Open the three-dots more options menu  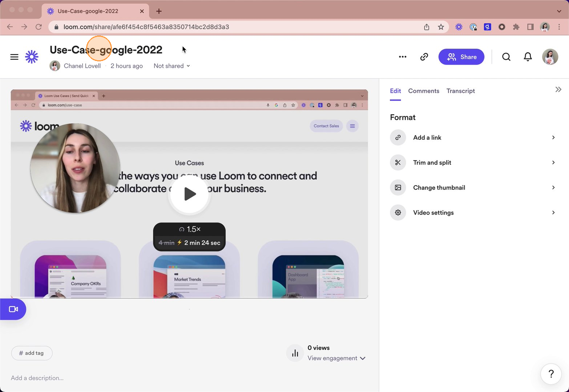(x=403, y=57)
